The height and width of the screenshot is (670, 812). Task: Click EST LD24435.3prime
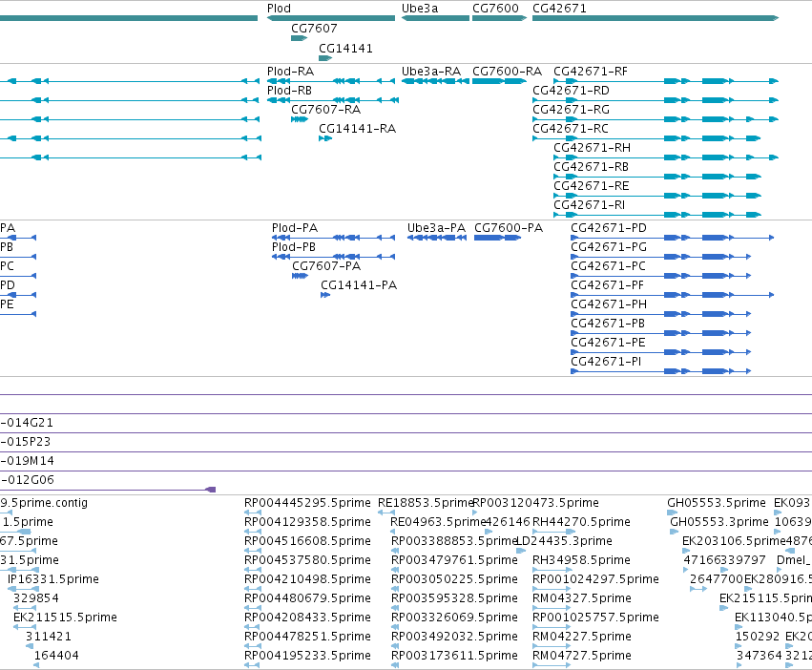pyautogui.click(x=521, y=551)
